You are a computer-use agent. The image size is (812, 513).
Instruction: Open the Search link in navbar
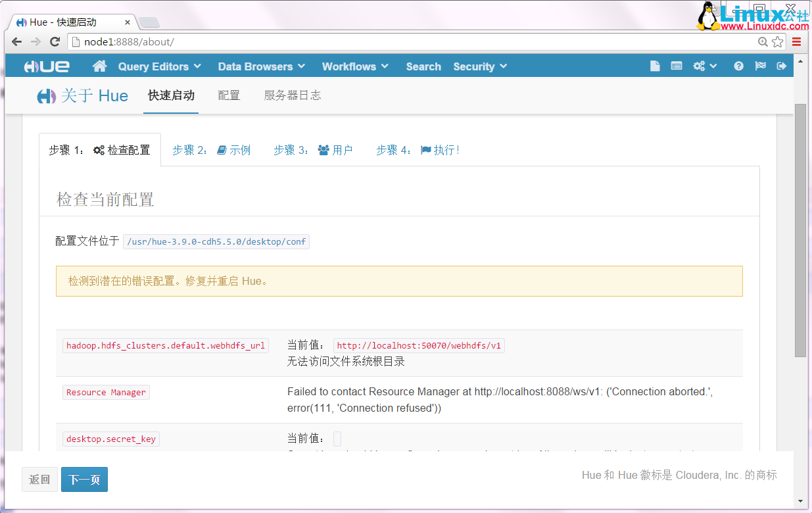pyautogui.click(x=423, y=66)
